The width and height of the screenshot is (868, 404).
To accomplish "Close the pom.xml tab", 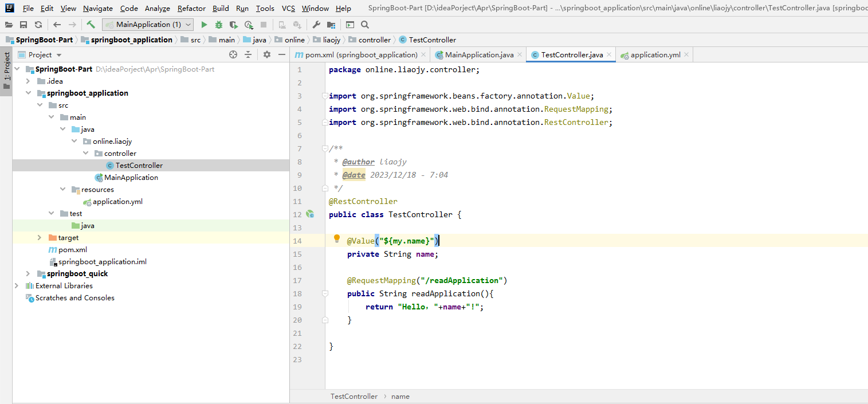I will click(423, 55).
